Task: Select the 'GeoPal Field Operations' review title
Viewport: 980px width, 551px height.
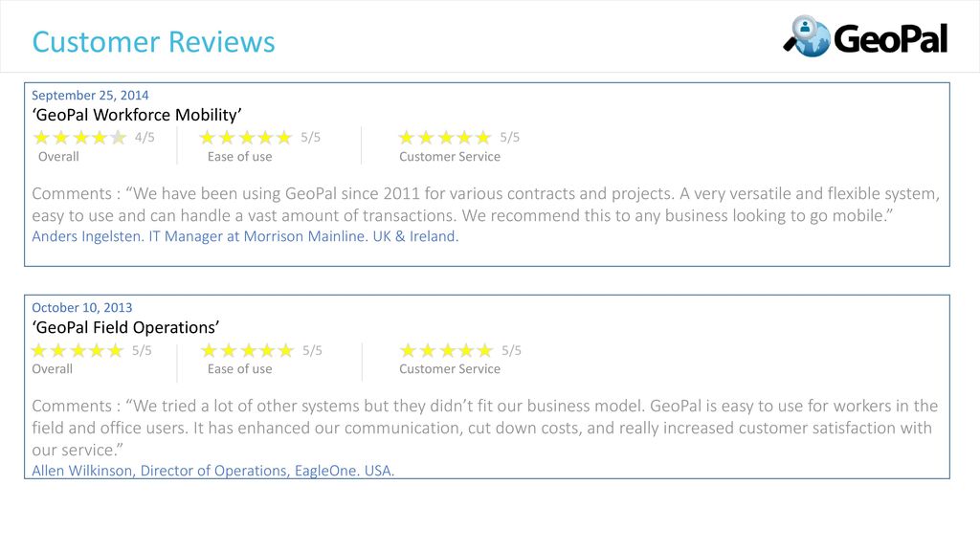Action: pos(125,327)
